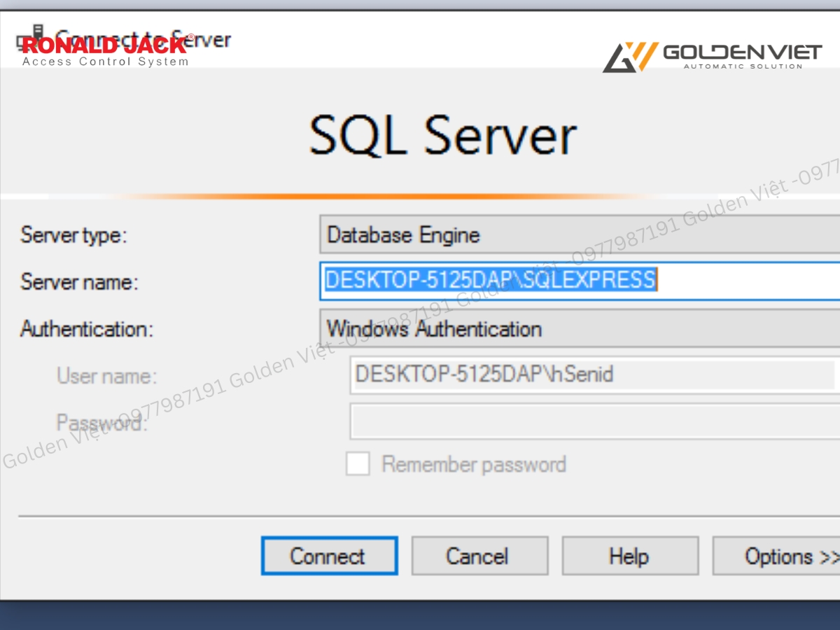This screenshot has width=840, height=630.
Task: Open Help for the connection dialog
Action: (629, 556)
